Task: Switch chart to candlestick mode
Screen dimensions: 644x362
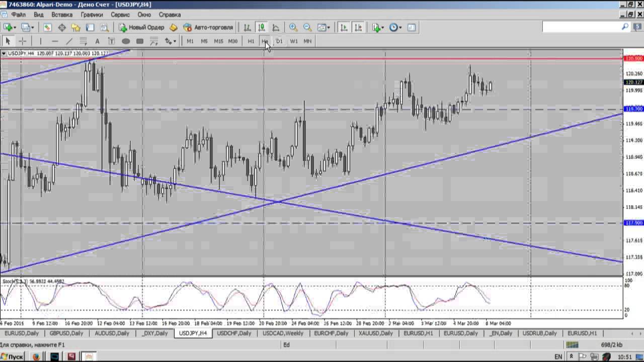Action: pyautogui.click(x=262, y=28)
